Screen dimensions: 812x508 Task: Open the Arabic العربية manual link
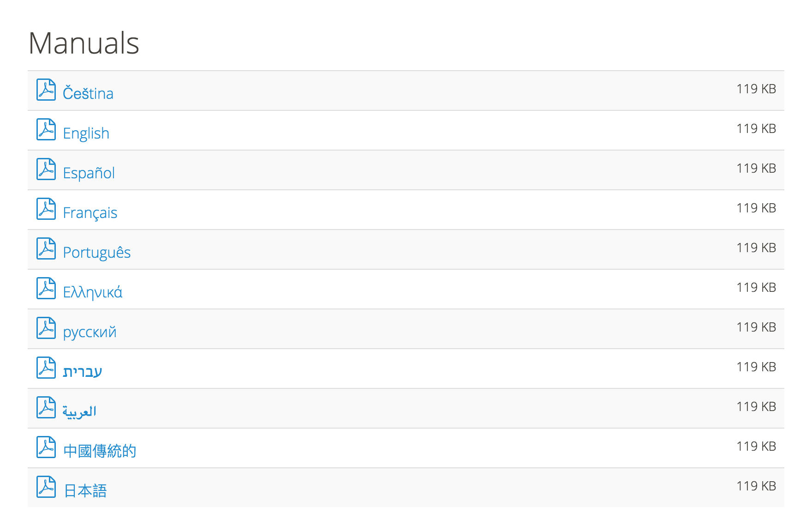[79, 411]
